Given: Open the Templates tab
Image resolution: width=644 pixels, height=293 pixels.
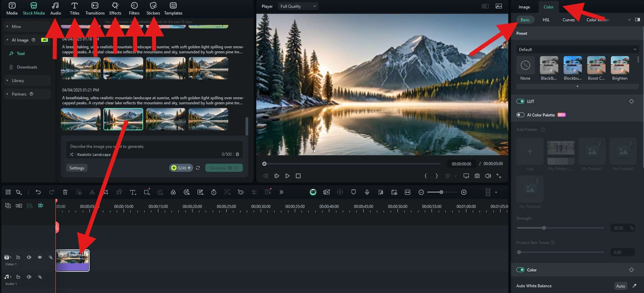Looking at the screenshot, I should click(x=173, y=9).
